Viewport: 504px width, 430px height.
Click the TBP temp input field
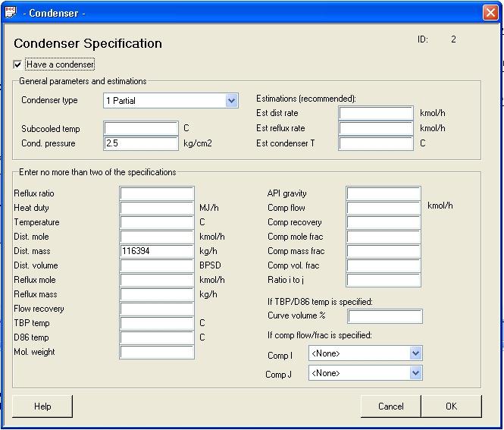point(157,323)
